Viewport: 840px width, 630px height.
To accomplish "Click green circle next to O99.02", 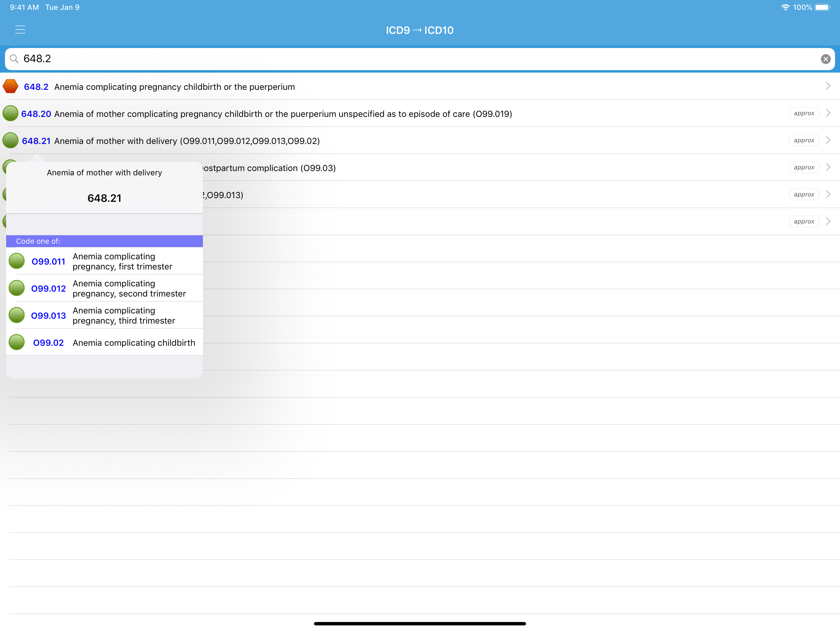I will coord(17,342).
